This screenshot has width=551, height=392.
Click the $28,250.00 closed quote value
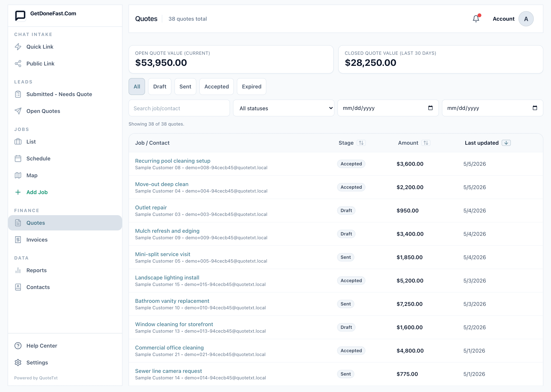point(370,63)
